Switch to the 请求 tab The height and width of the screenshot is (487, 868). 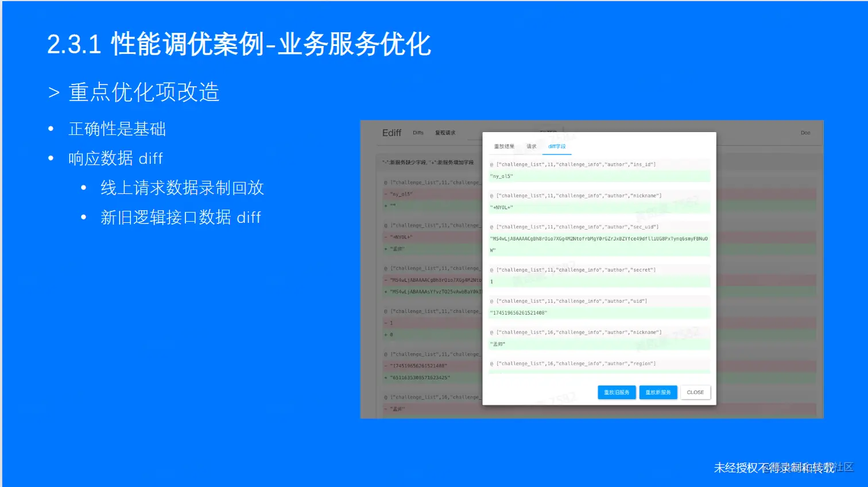coord(531,146)
